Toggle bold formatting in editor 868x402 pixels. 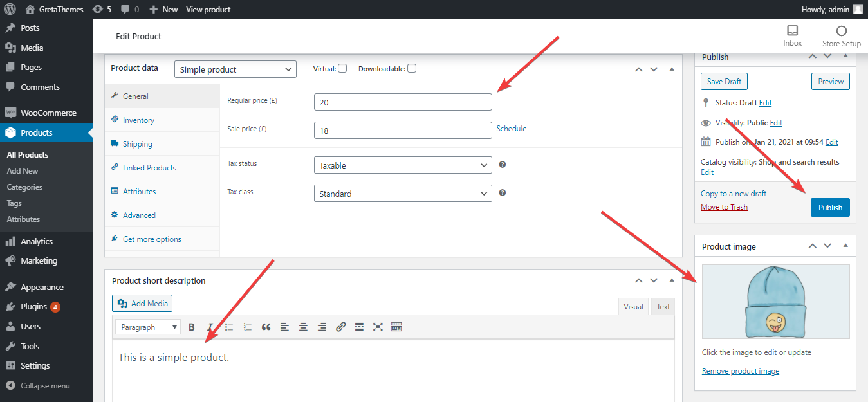coord(192,327)
